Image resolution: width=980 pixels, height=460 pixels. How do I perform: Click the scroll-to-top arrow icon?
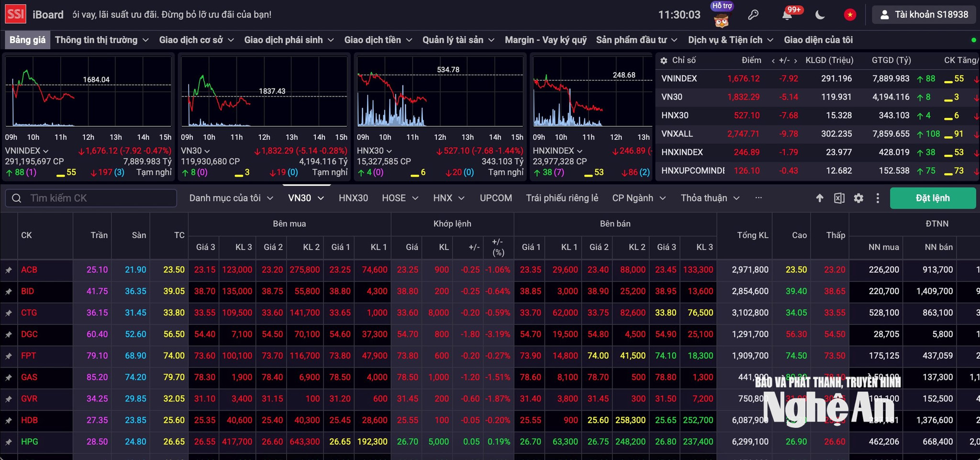820,198
